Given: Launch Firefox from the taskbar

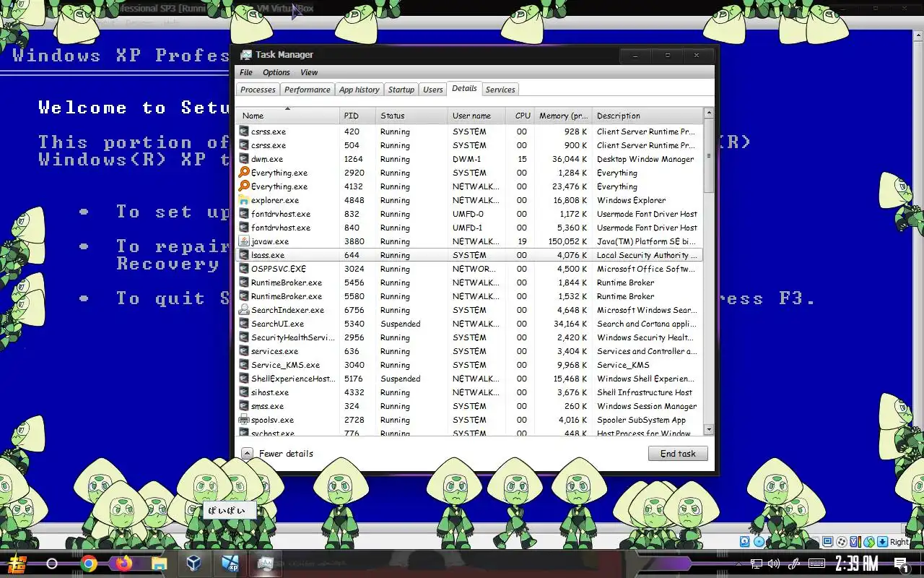Looking at the screenshot, I should pyautogui.click(x=123, y=564).
